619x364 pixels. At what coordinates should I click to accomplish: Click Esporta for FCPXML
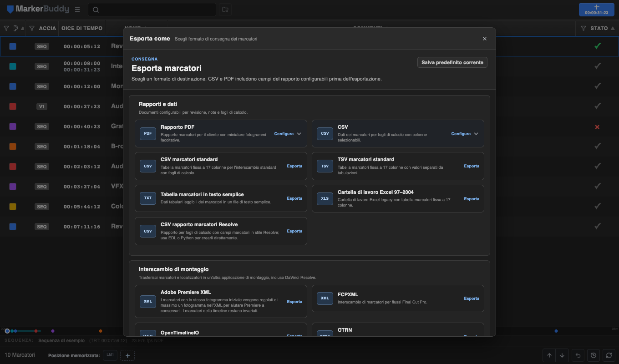coord(472,298)
